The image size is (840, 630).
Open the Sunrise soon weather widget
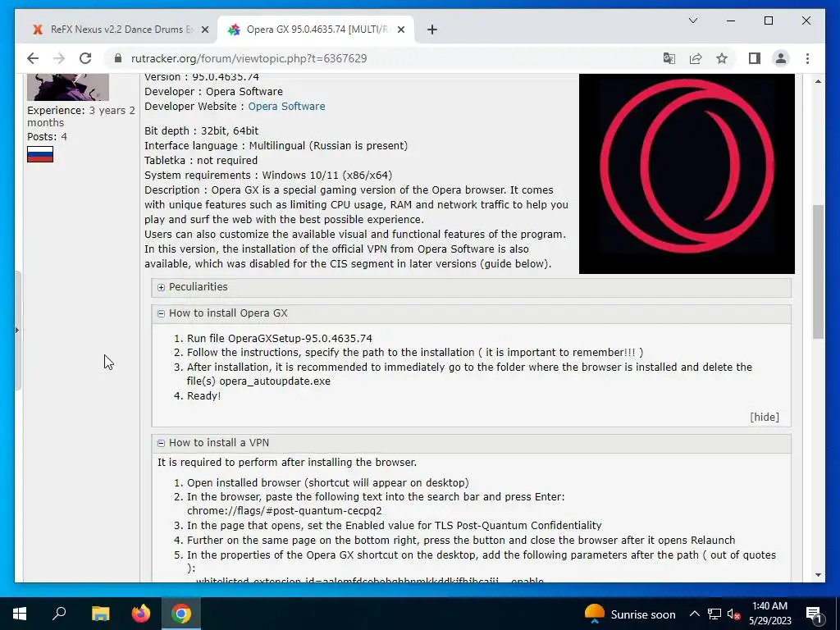630,614
